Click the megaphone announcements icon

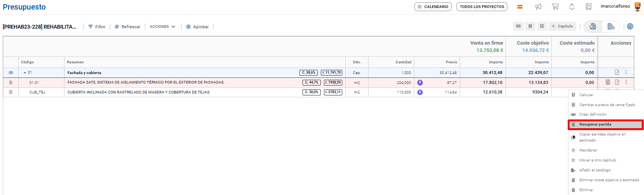(x=538, y=6)
